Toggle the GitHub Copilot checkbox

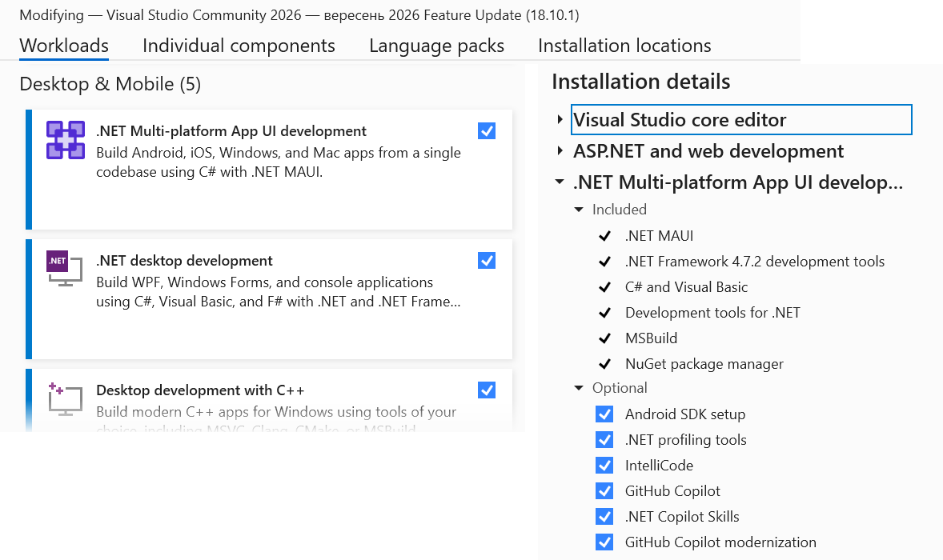click(x=604, y=491)
